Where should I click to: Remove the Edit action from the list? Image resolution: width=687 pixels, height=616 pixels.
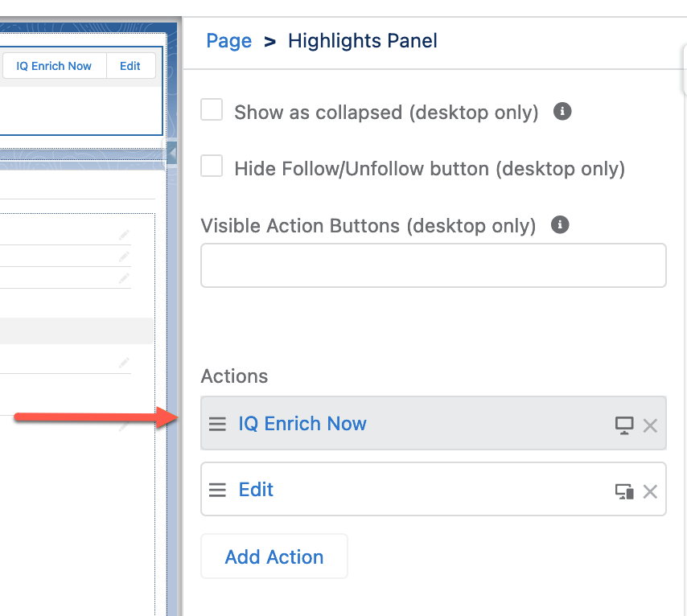650,491
